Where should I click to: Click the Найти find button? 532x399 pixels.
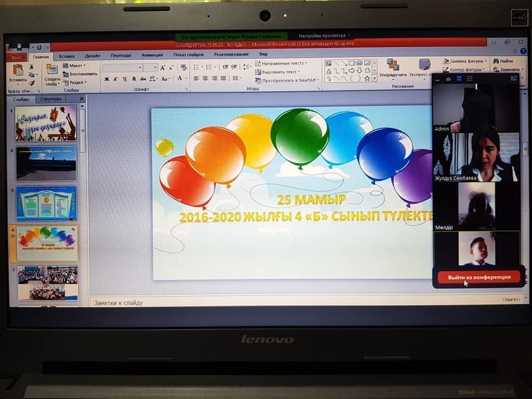[x=503, y=61]
